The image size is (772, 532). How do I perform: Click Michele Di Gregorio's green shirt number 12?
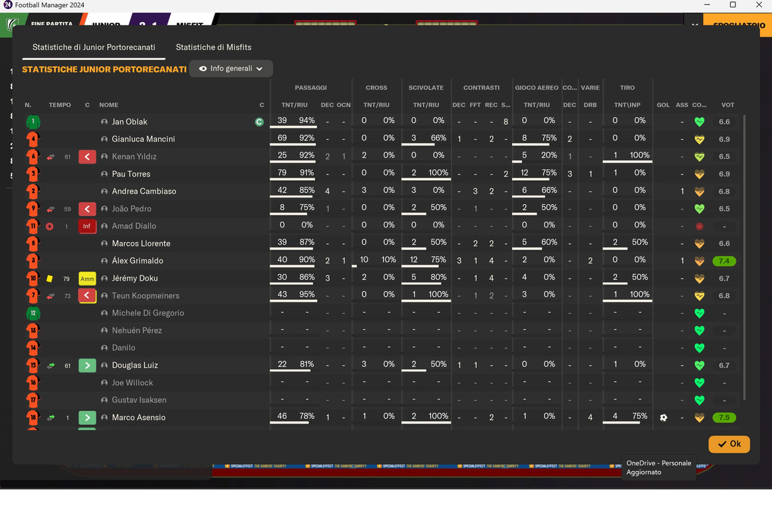33,313
